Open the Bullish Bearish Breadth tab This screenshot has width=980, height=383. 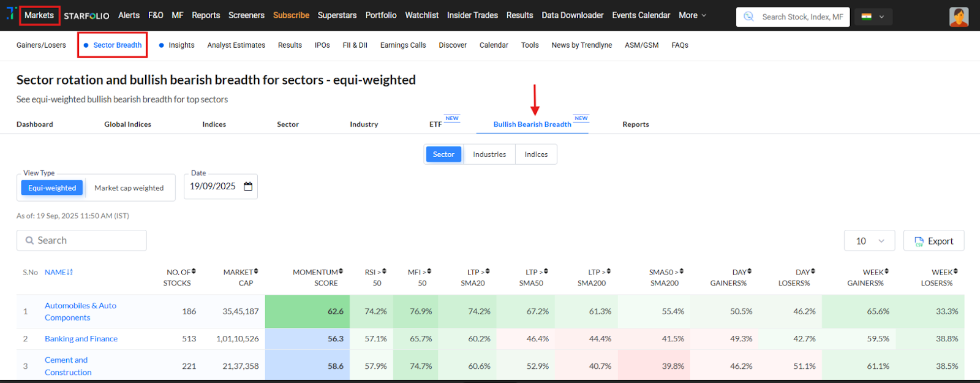(x=532, y=124)
